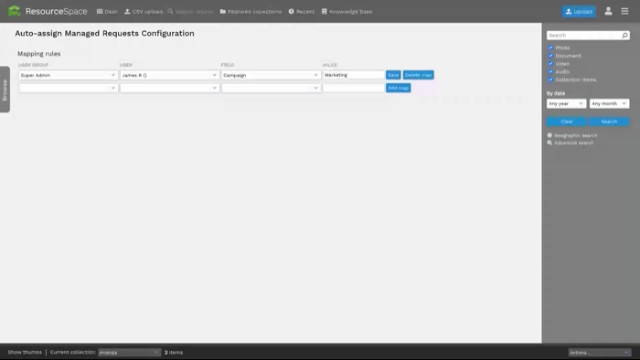Click the Advanced search magnifier icon
This screenshot has height=360, width=640.
coord(550,143)
